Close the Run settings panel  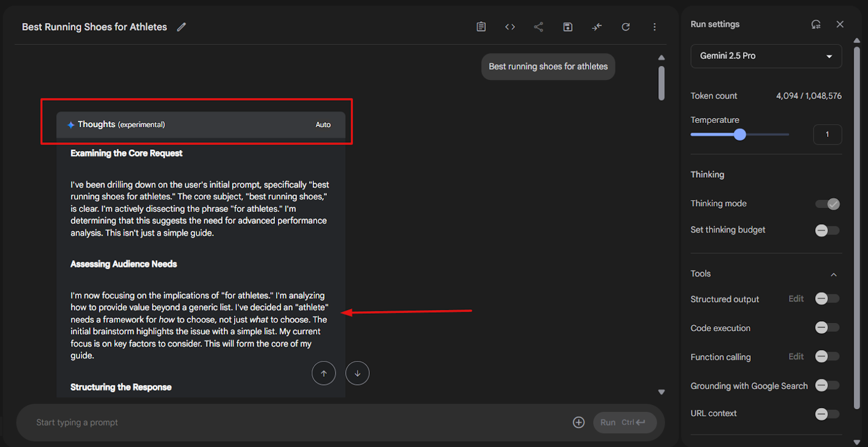tap(840, 24)
